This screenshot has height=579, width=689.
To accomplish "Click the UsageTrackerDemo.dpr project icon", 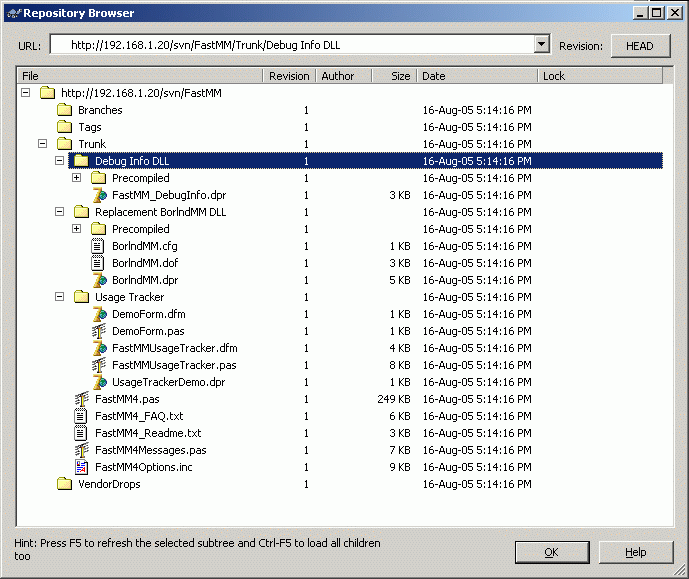I will pyautogui.click(x=99, y=382).
